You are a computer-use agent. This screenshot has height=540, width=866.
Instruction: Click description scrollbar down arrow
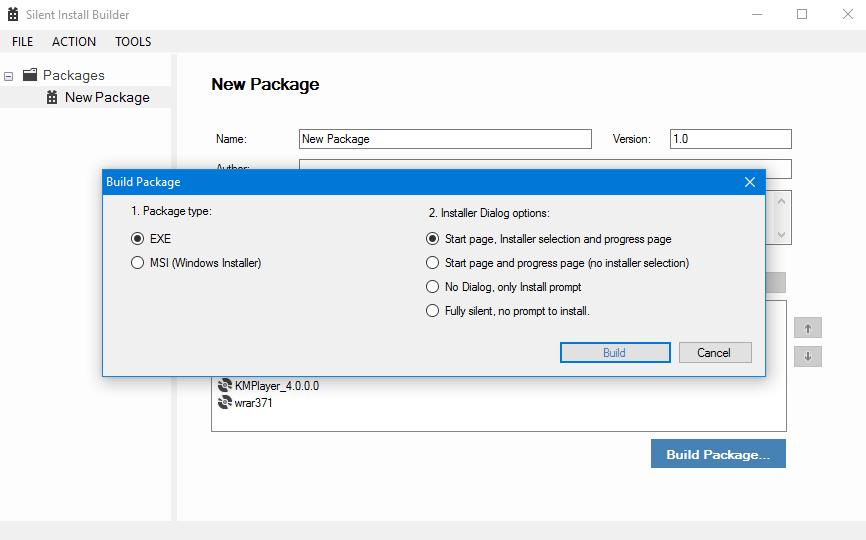click(781, 235)
